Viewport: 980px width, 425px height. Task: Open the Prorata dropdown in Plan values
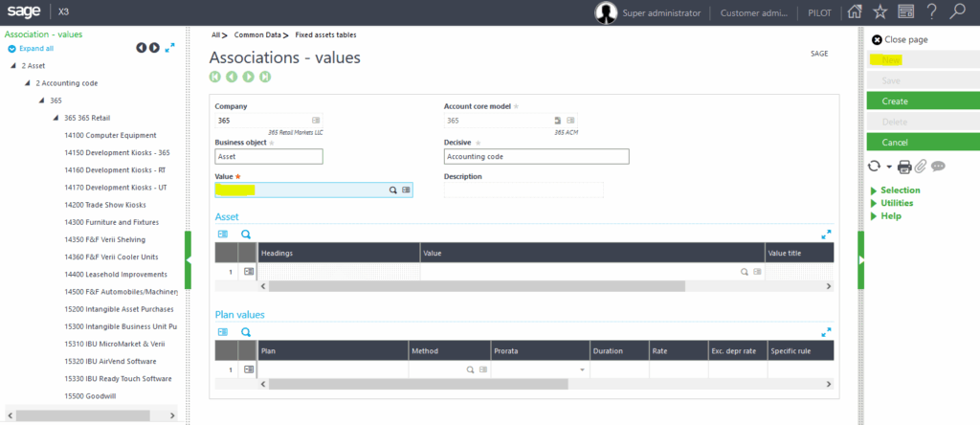click(581, 369)
